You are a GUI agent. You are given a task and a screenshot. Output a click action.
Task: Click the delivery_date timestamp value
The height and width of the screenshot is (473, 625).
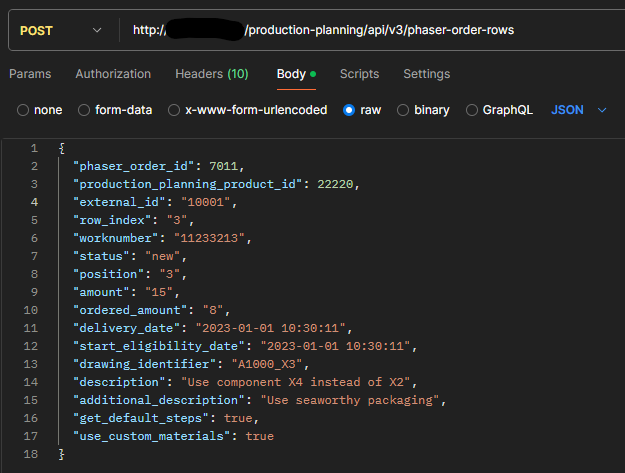(271, 328)
